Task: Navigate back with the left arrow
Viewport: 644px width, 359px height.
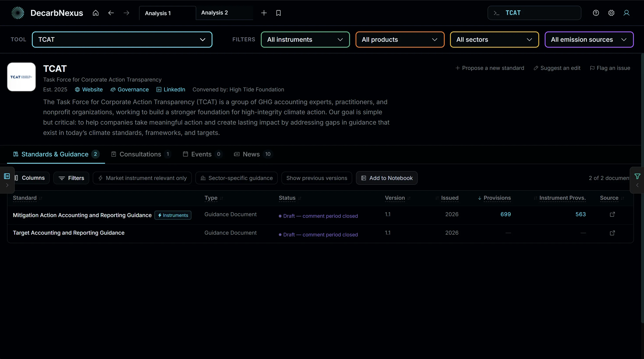Action: 111,13
